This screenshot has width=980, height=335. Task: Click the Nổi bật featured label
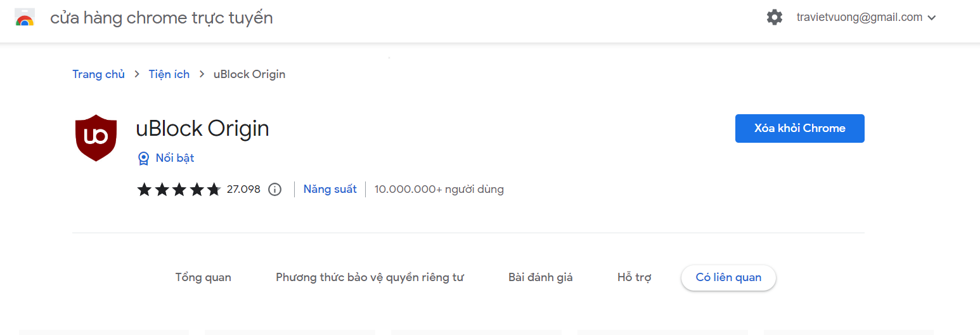click(175, 158)
